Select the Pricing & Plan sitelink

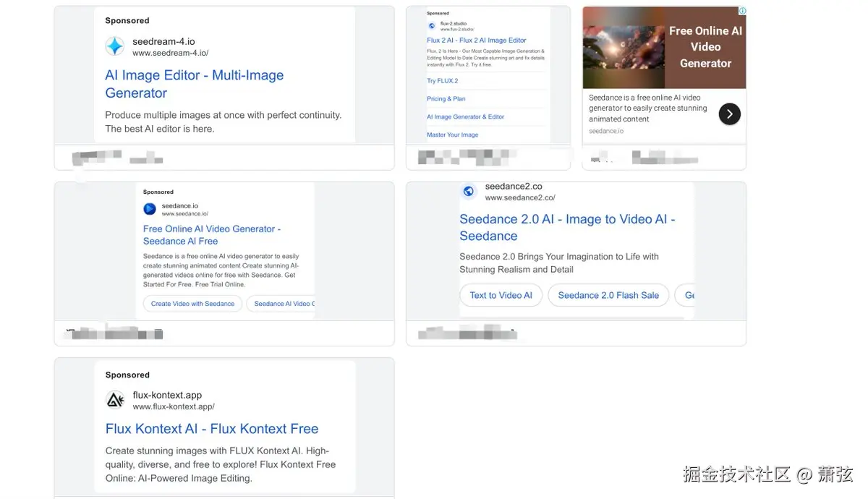click(x=446, y=99)
